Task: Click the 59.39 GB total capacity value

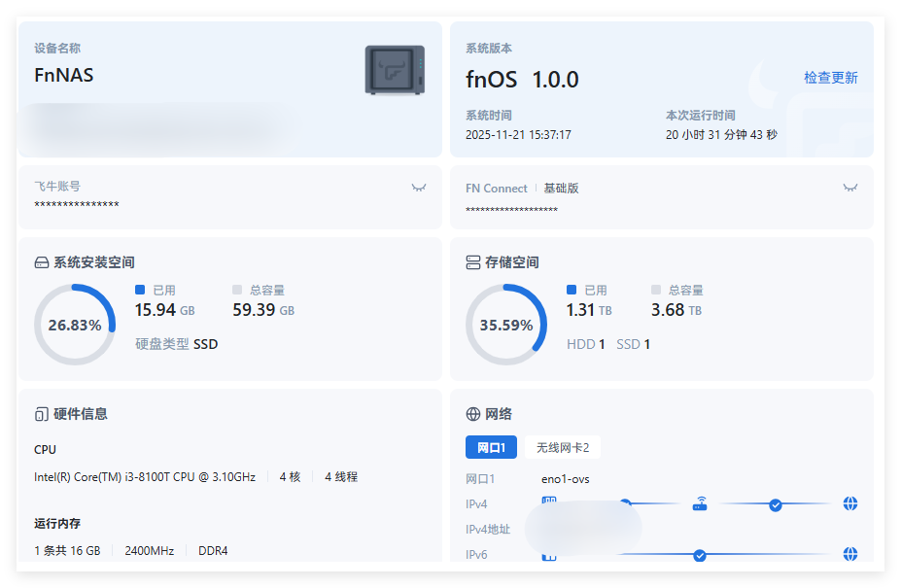Action: [x=263, y=310]
